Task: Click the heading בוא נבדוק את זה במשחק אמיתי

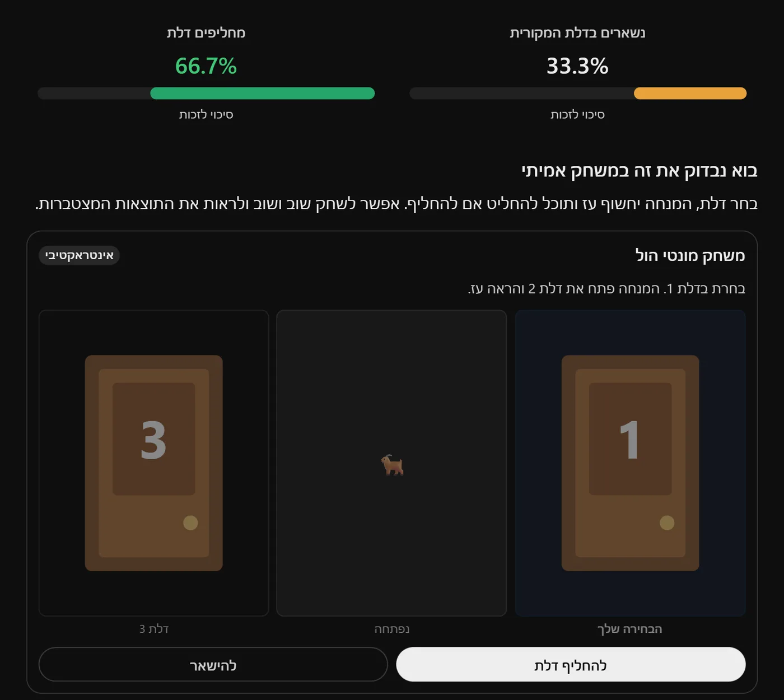Action: click(x=639, y=170)
